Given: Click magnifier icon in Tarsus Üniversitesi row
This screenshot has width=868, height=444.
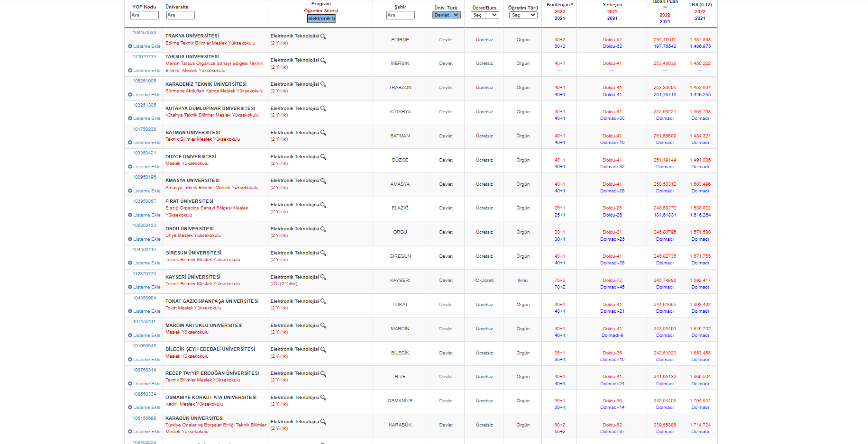Looking at the screenshot, I should (x=323, y=61).
